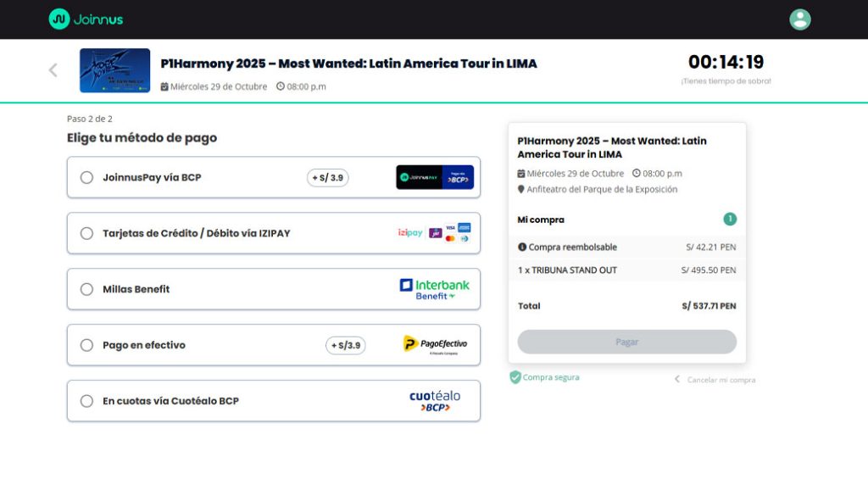
Task: Click the Cuotéalo BCP logo
Action: 435,401
